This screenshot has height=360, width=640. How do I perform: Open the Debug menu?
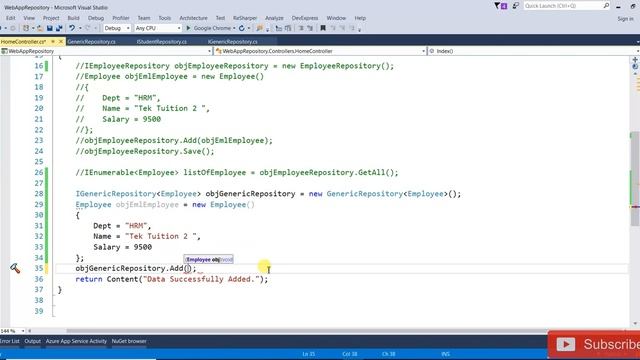[x=96, y=18]
